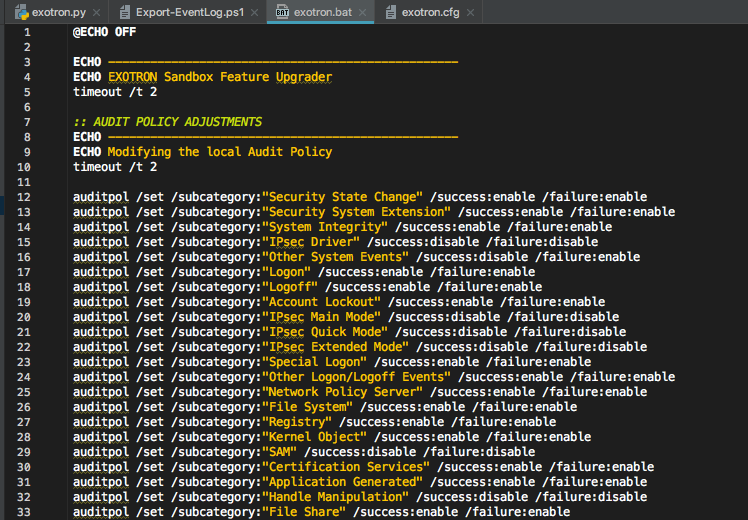Switch to the exotron.py tab
748x520 pixels.
click(x=59, y=12)
